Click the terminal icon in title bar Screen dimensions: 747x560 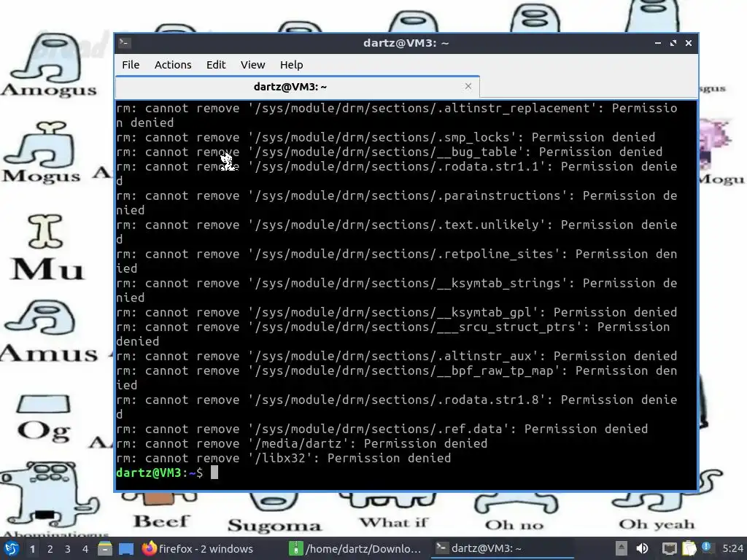coord(124,43)
